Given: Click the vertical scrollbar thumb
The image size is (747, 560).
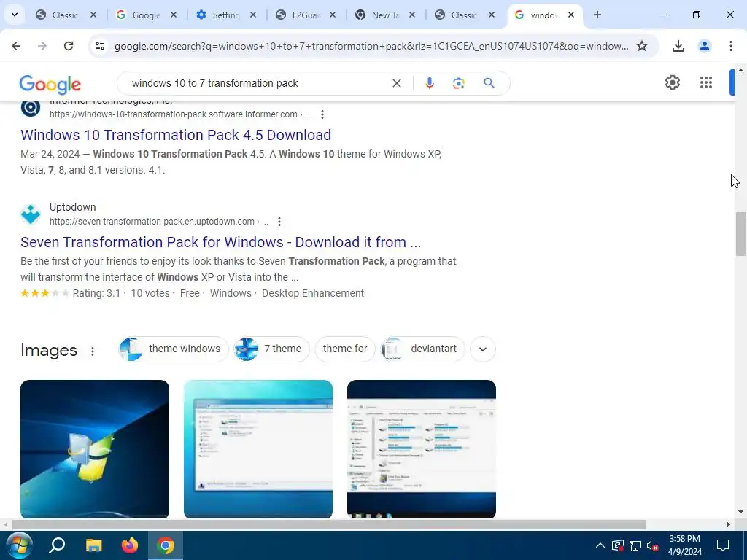Looking at the screenshot, I should 740,234.
